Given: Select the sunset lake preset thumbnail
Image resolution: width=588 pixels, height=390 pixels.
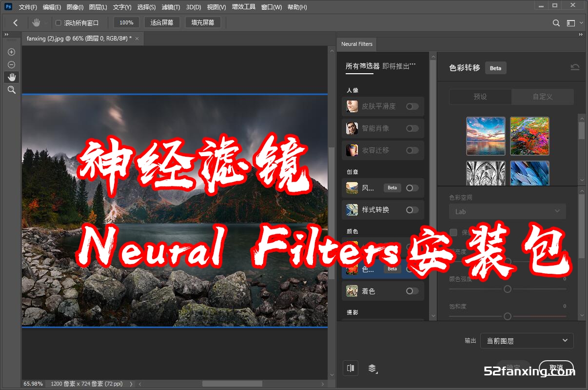Looking at the screenshot, I should [486, 136].
